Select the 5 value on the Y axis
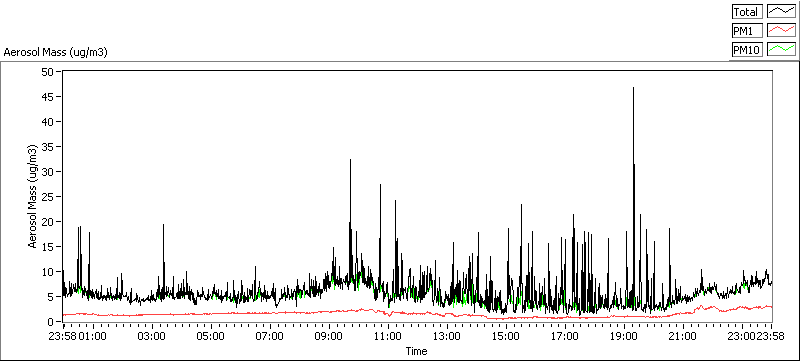 pos(51,296)
